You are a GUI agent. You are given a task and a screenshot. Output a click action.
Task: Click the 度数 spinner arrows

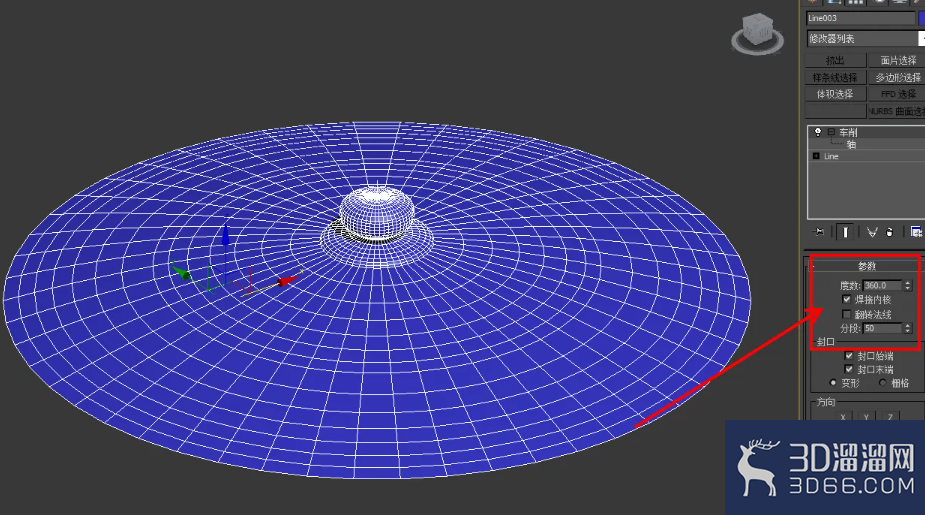(x=908, y=286)
